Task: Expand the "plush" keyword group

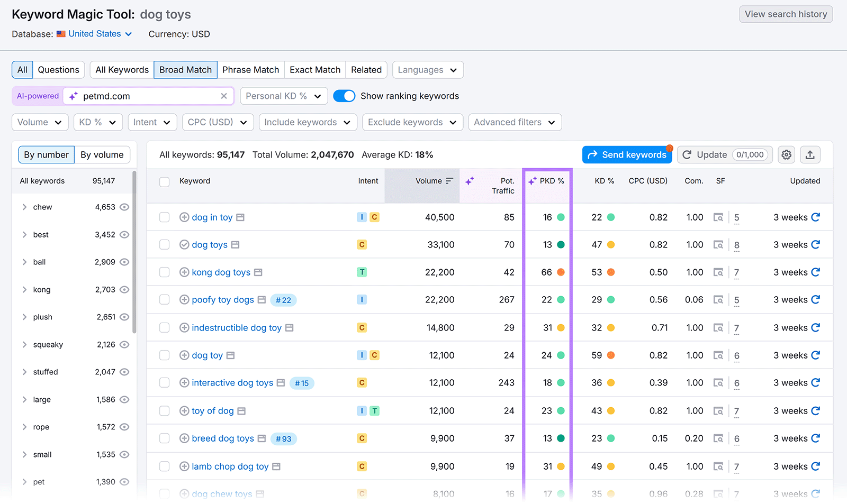Action: 24,317
